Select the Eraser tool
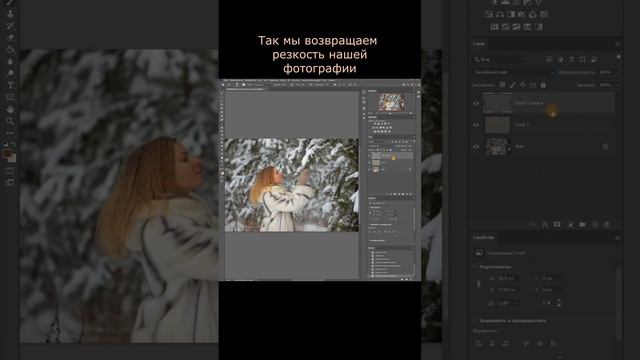The width and height of the screenshot is (640, 360). (10, 38)
